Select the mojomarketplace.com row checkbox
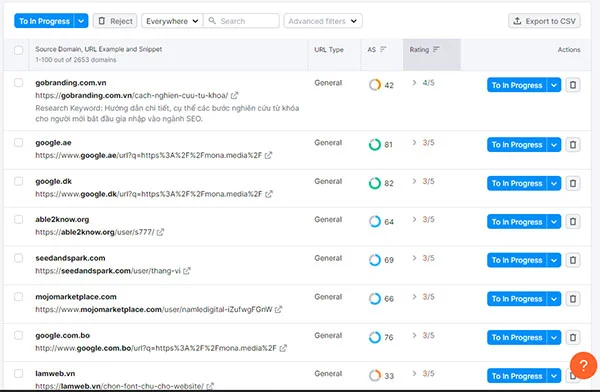 point(18,297)
